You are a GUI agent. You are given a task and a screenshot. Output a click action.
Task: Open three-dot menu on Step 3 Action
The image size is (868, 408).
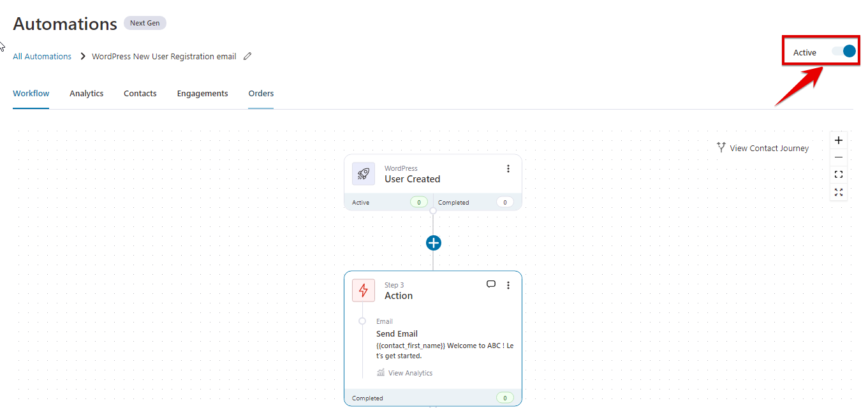point(508,285)
